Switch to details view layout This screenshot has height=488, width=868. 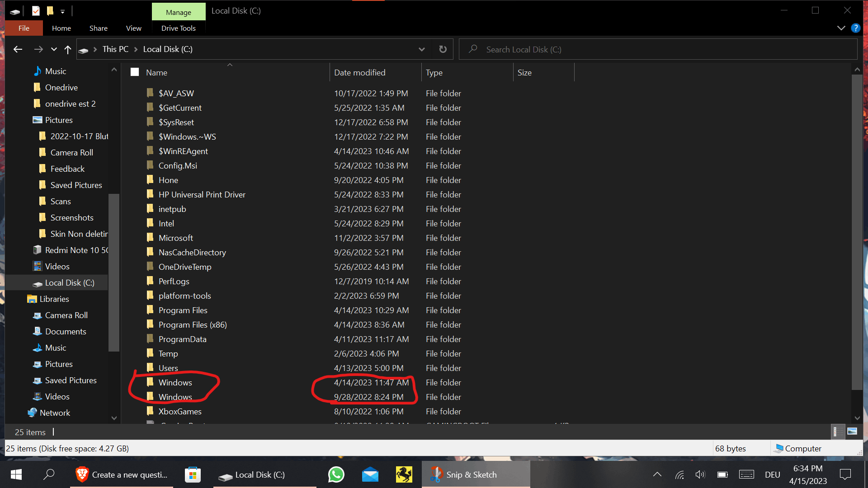coord(837,432)
